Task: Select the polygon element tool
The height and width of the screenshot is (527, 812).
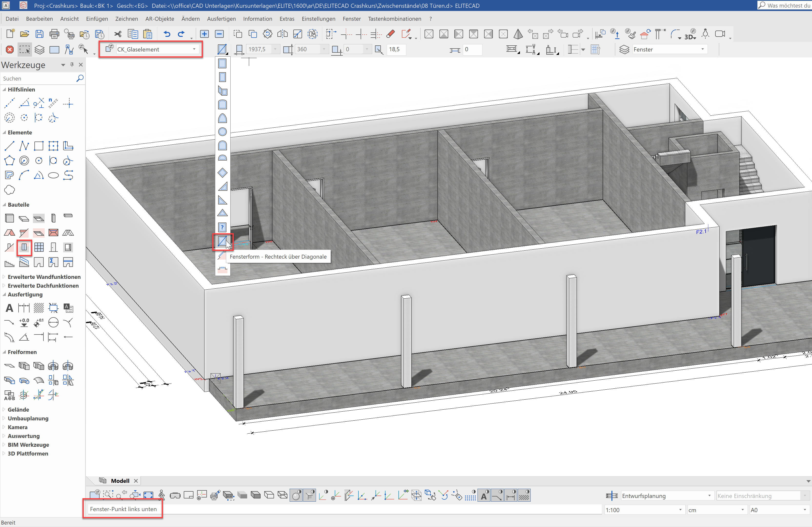Action: coord(10,160)
